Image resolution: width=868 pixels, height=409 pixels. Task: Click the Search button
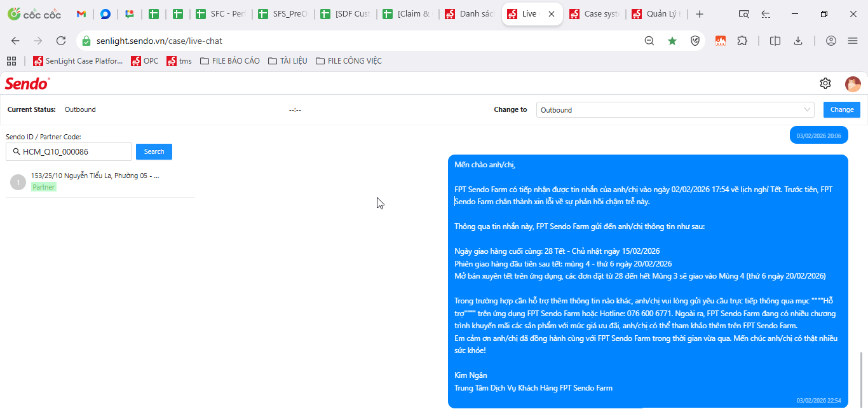coord(154,151)
